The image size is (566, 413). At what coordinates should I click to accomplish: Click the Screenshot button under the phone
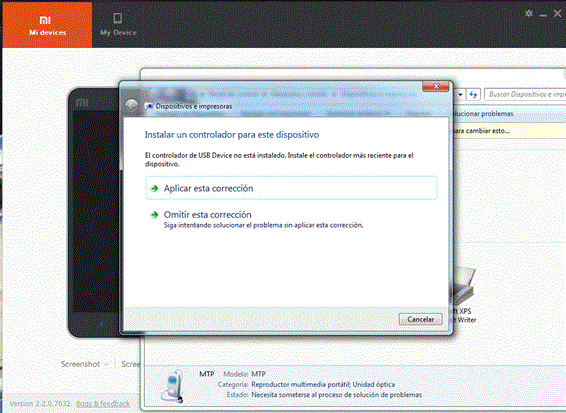point(80,364)
